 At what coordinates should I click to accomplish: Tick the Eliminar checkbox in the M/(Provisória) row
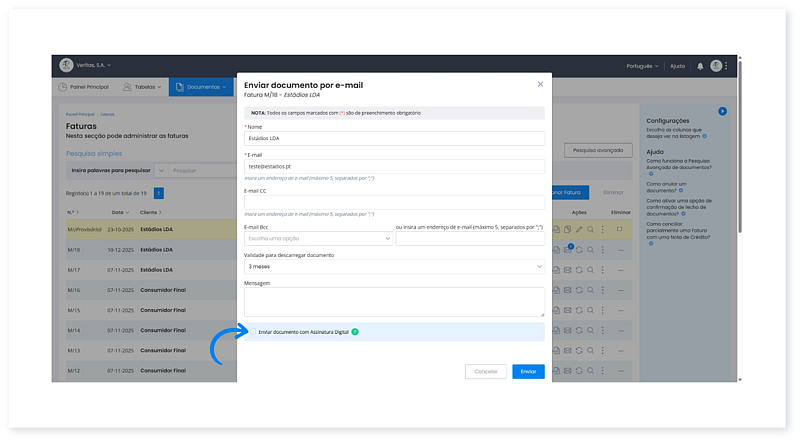tap(619, 229)
